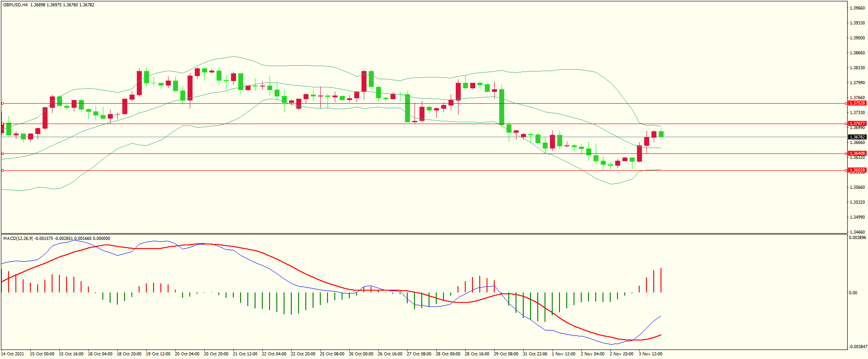Click the last green candle on the chart
This screenshot has height=359, width=868.
tap(661, 134)
